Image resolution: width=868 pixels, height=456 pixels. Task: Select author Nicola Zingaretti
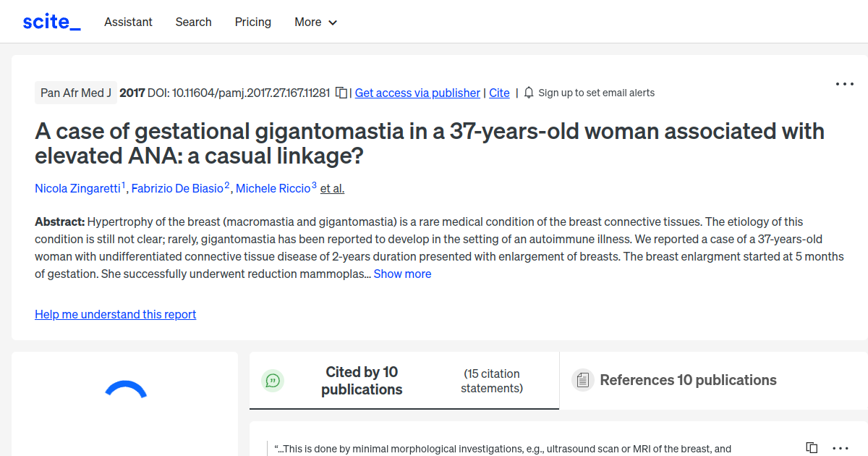click(77, 188)
